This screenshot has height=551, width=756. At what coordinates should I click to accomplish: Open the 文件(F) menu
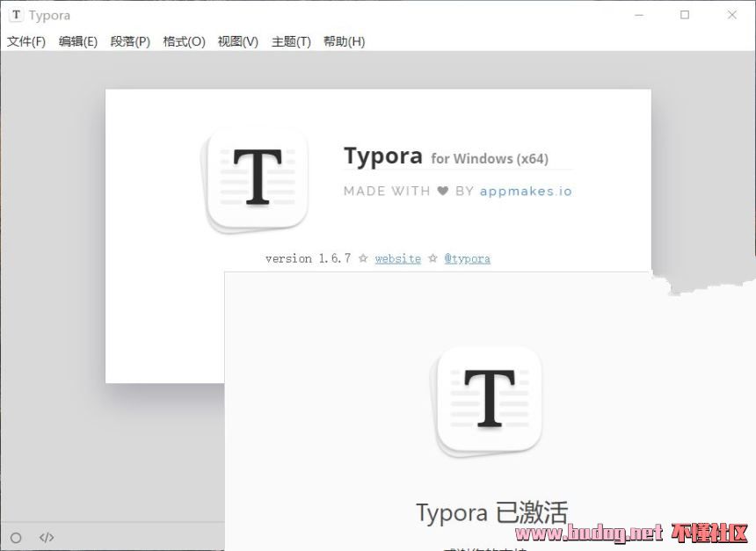(26, 41)
